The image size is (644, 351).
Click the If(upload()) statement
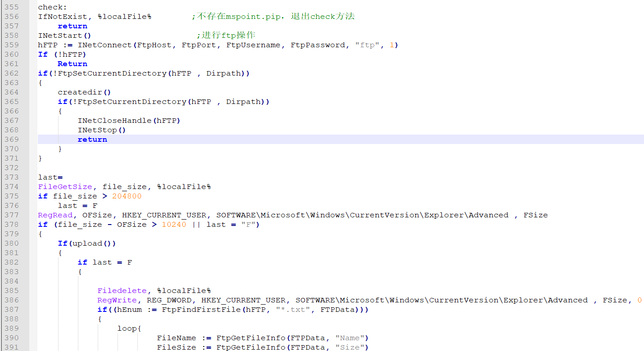[87, 243]
